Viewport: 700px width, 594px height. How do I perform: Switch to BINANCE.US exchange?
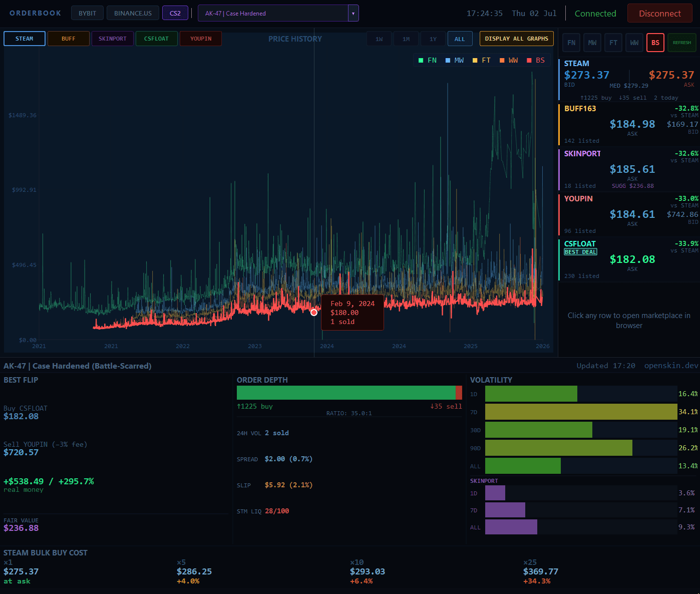133,13
